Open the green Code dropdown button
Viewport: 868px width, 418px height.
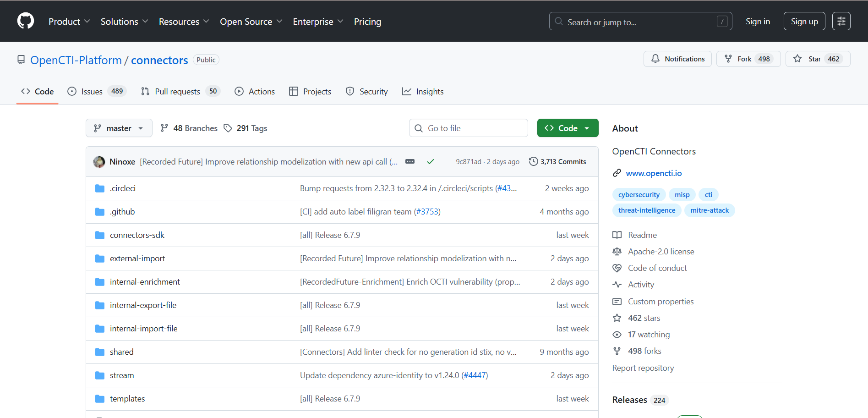click(568, 128)
